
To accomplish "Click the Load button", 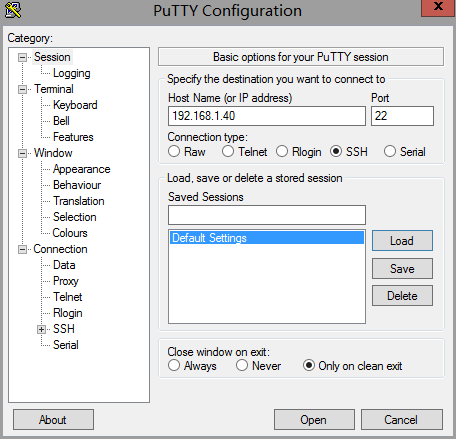I will 402,241.
